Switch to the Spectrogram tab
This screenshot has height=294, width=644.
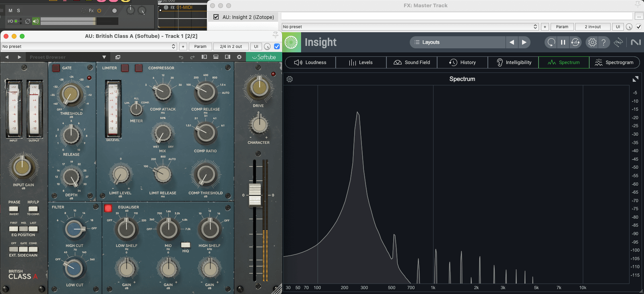[x=614, y=62]
